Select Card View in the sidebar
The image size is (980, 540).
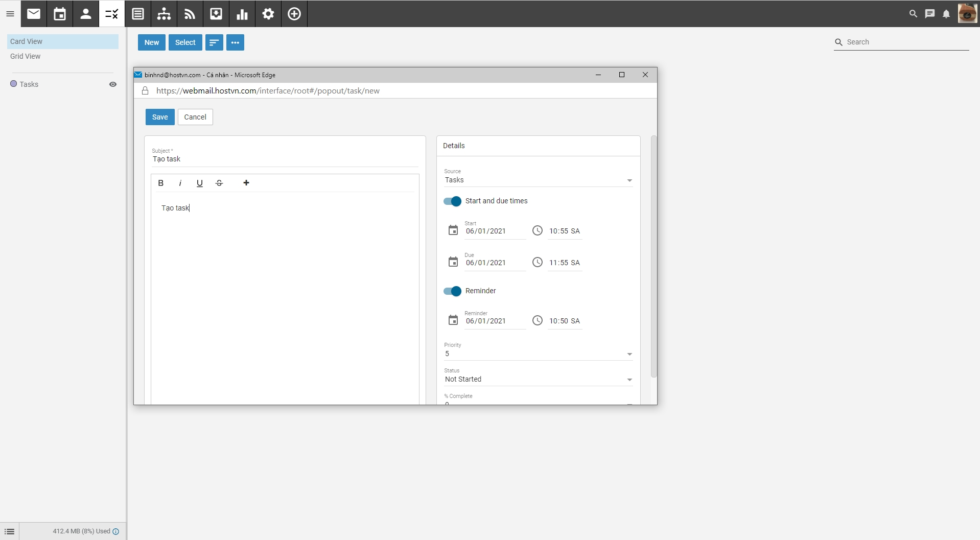(27, 41)
